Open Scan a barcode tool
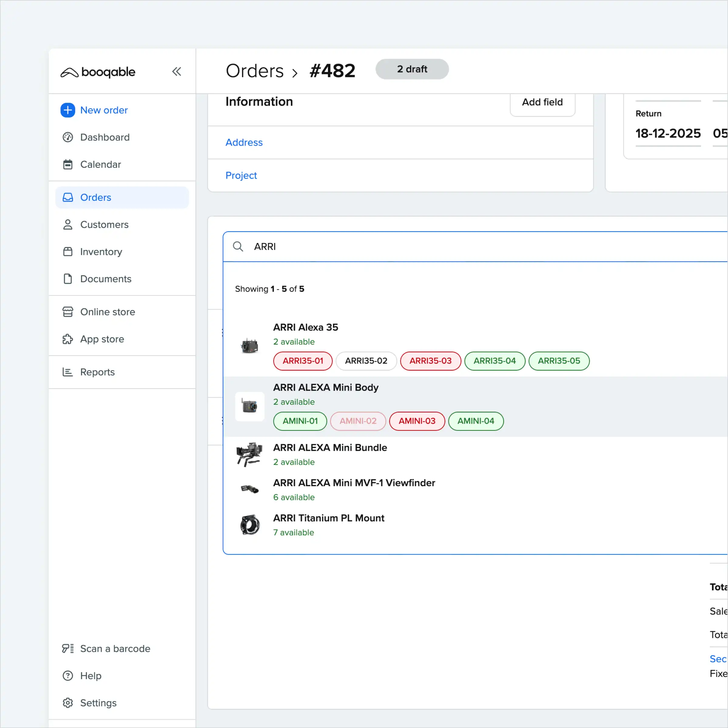728x728 pixels. pyautogui.click(x=115, y=649)
